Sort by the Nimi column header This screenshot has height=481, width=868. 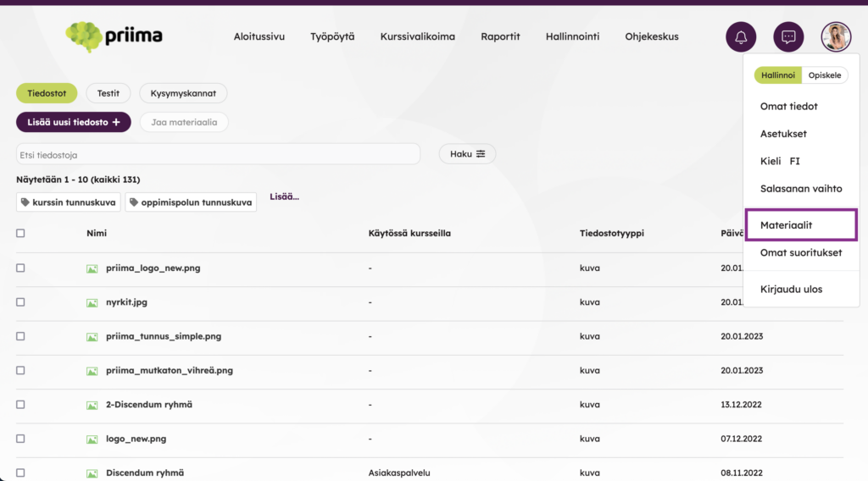[97, 234]
